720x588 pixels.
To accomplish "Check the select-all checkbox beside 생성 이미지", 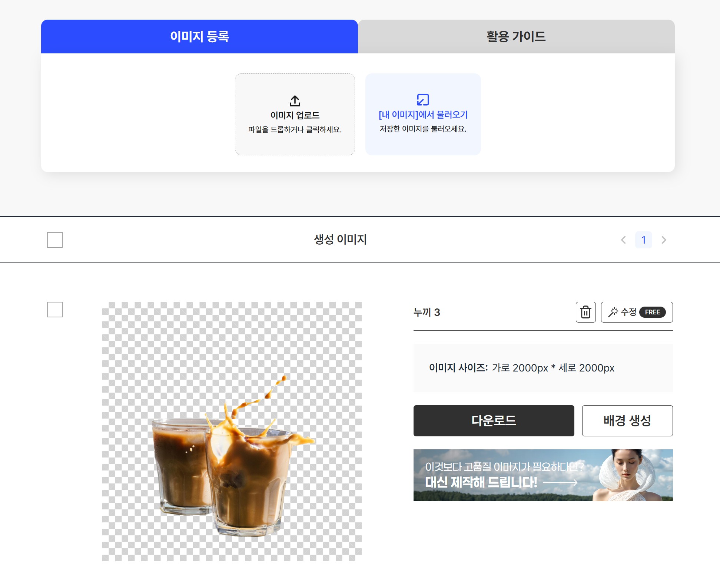I will point(55,240).
